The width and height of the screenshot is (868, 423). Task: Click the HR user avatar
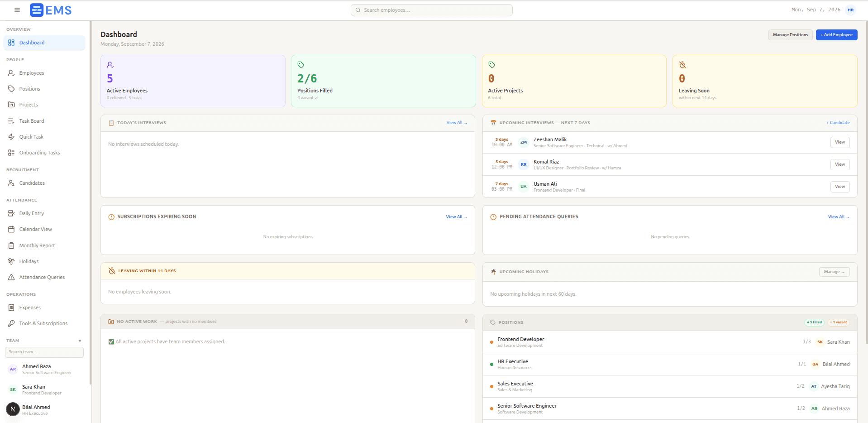[x=851, y=10]
